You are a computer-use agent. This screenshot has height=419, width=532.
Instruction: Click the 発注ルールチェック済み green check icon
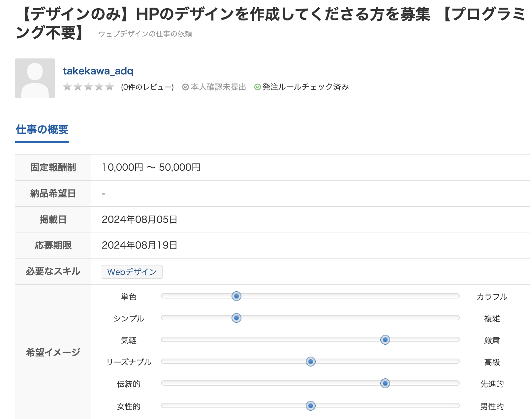258,87
